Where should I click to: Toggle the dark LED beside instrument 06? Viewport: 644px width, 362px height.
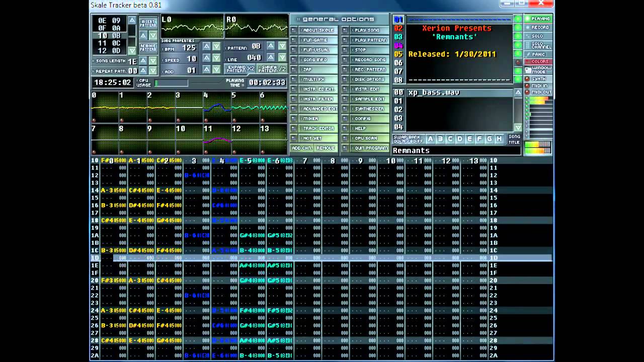517,62
